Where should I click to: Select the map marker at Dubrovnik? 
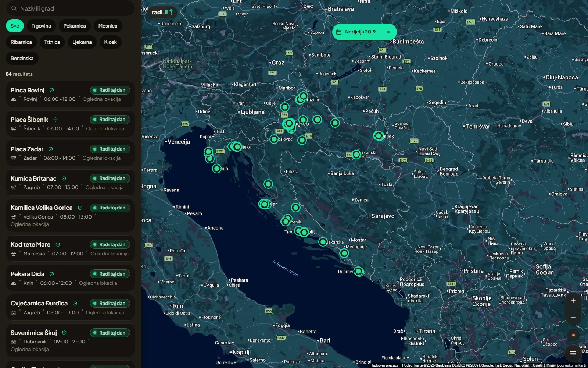pyautogui.click(x=358, y=272)
